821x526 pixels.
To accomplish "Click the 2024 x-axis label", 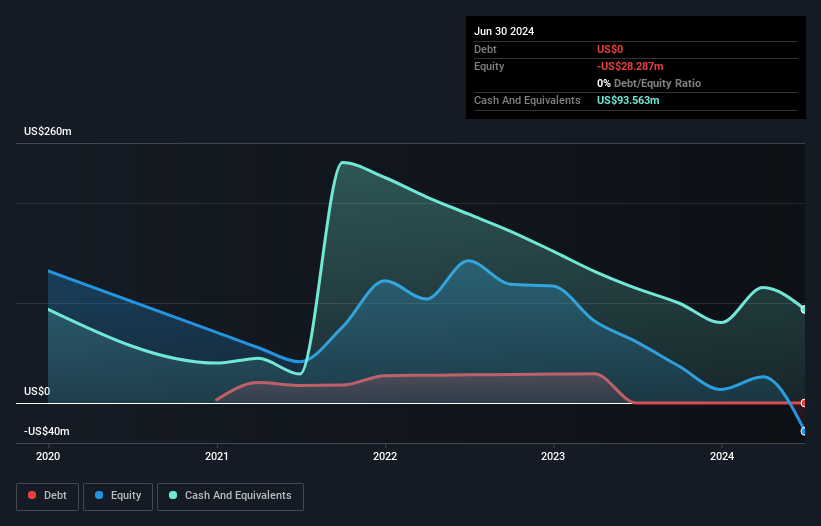I will pyautogui.click(x=722, y=456).
